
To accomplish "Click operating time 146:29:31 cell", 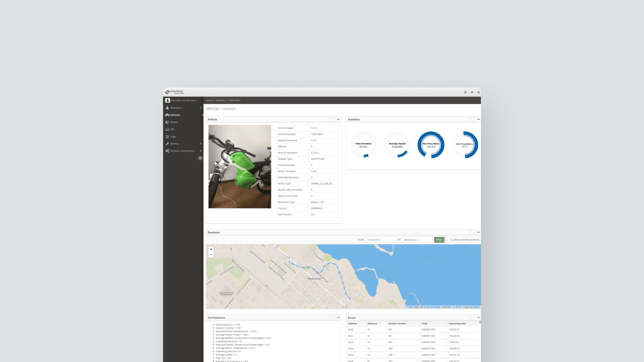I will coord(454,329).
